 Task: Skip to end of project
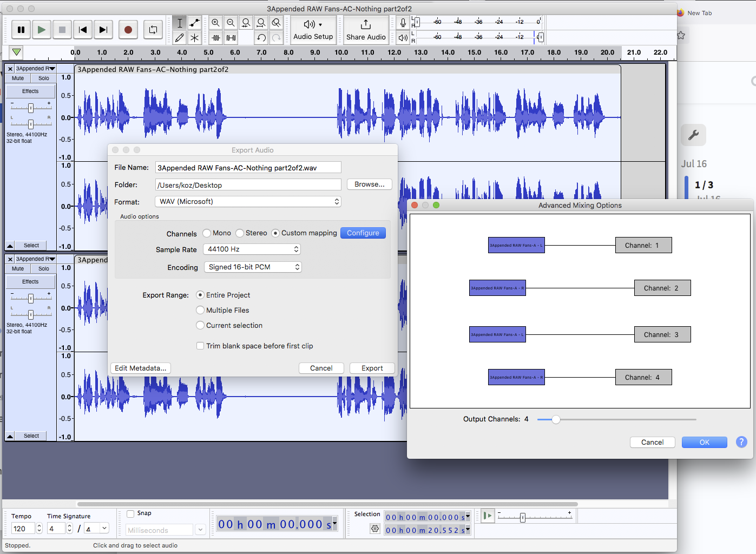click(x=103, y=30)
